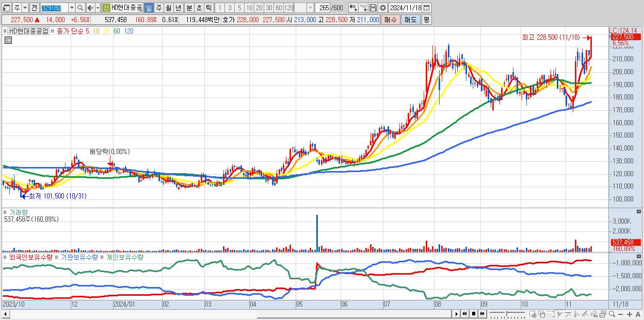Click the speaker sound icon in toolbar
The width and height of the screenshot is (644, 320).
pyautogui.click(x=90, y=8)
